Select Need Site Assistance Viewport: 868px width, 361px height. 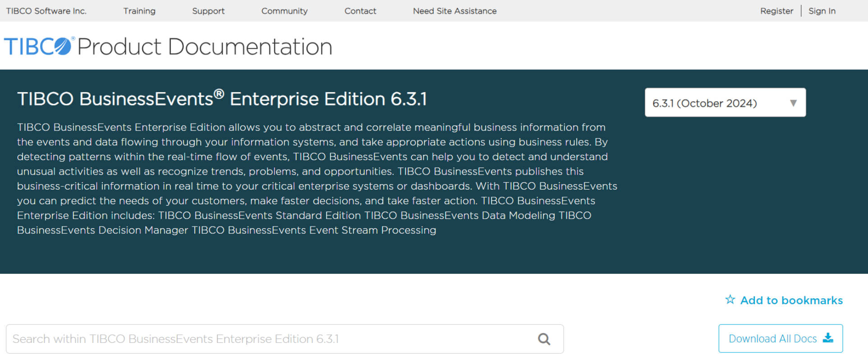[455, 11]
